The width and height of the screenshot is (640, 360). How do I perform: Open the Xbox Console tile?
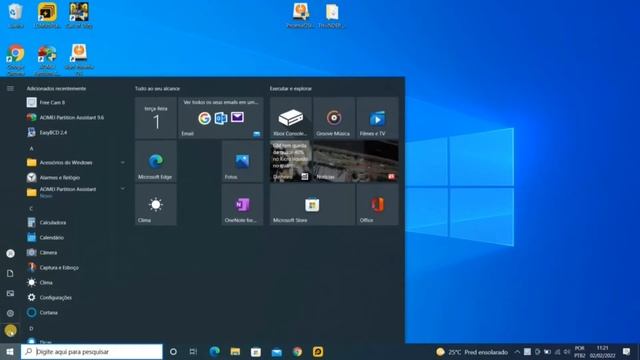pyautogui.click(x=291, y=118)
